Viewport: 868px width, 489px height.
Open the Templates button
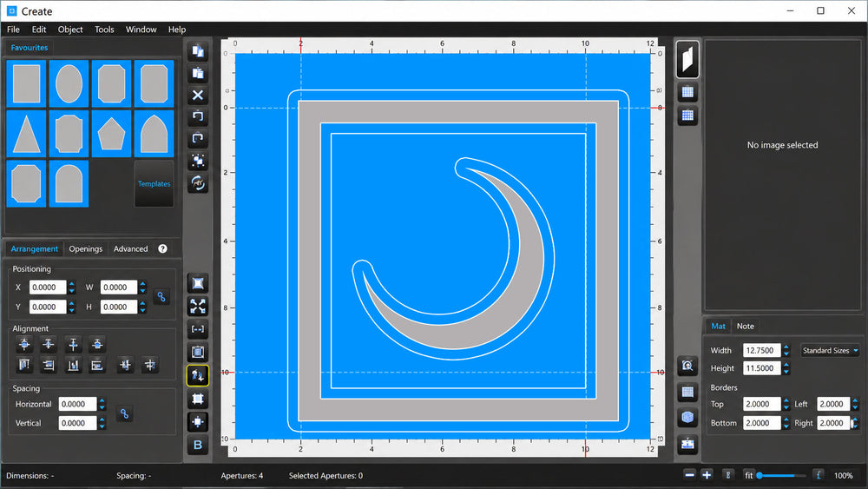(154, 184)
